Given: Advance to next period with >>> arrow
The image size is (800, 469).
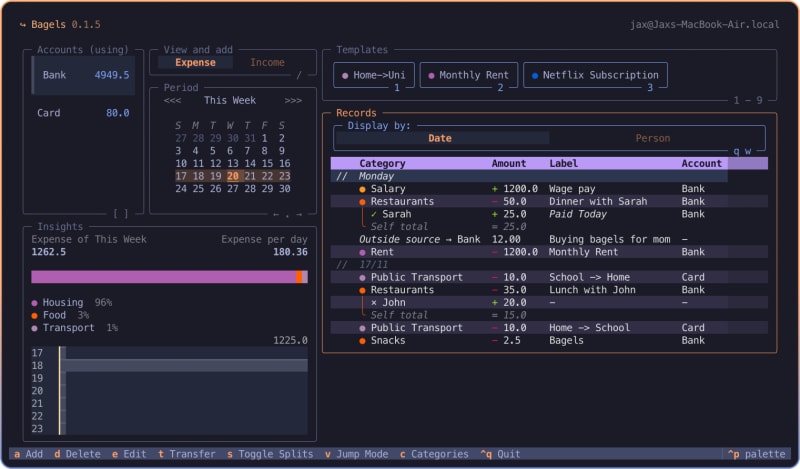Looking at the screenshot, I should click(293, 100).
